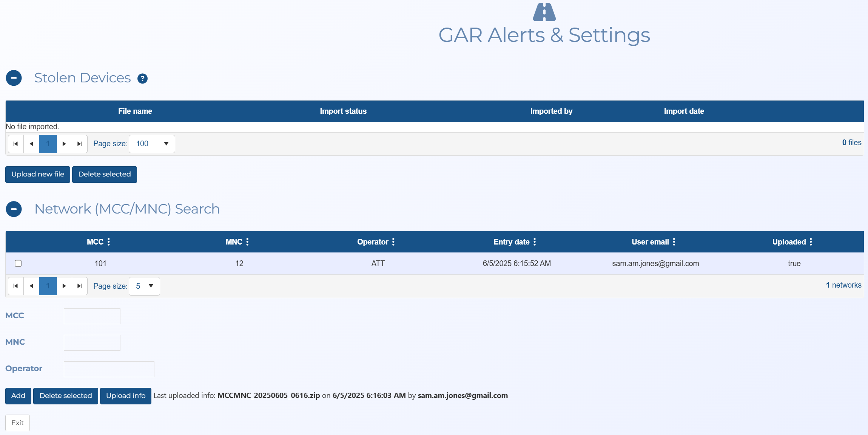Image resolution: width=868 pixels, height=435 pixels.
Task: Click the Stolen Devices help question icon
Action: click(142, 79)
